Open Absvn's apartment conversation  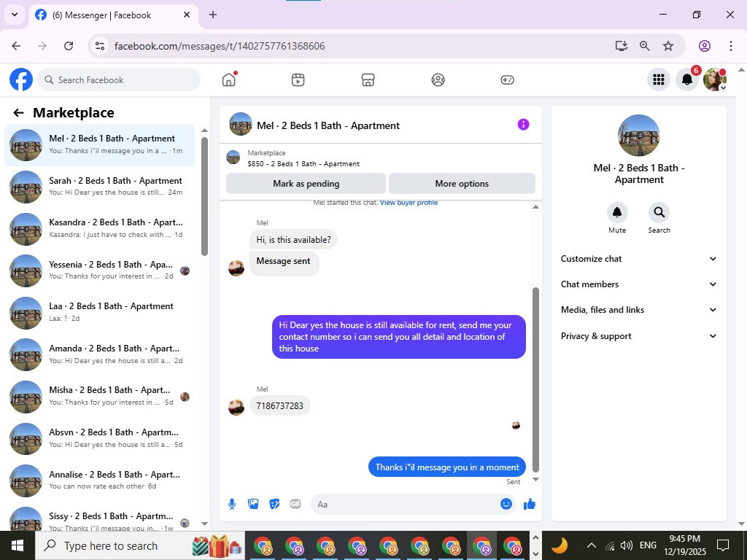click(x=99, y=438)
